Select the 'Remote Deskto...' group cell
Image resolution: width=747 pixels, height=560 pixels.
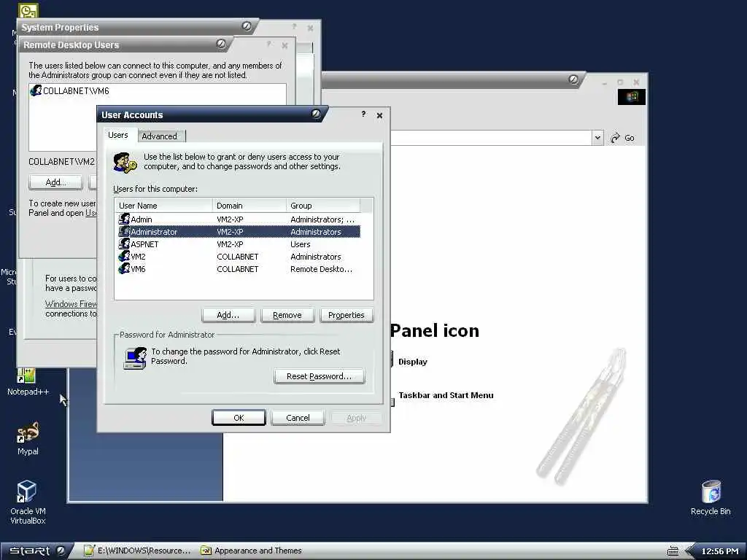322,269
